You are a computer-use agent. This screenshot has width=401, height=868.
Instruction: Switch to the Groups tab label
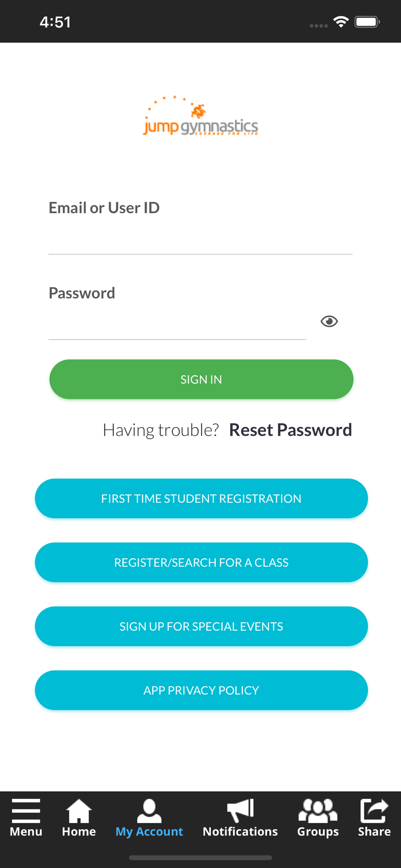318,832
